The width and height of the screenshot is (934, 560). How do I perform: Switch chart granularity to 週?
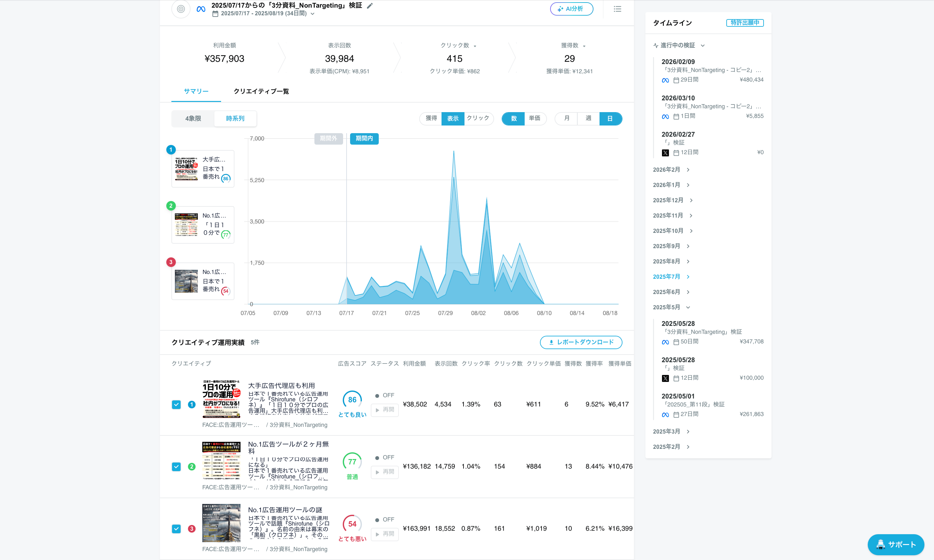point(588,118)
